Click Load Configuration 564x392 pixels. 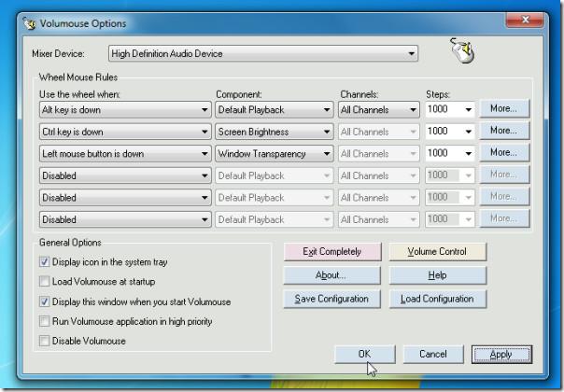(437, 300)
